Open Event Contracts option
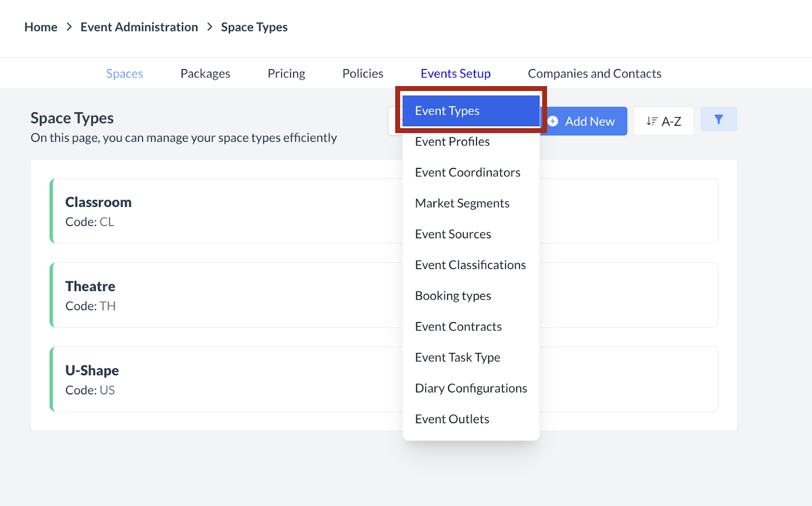This screenshot has height=506, width=812. coord(458,327)
